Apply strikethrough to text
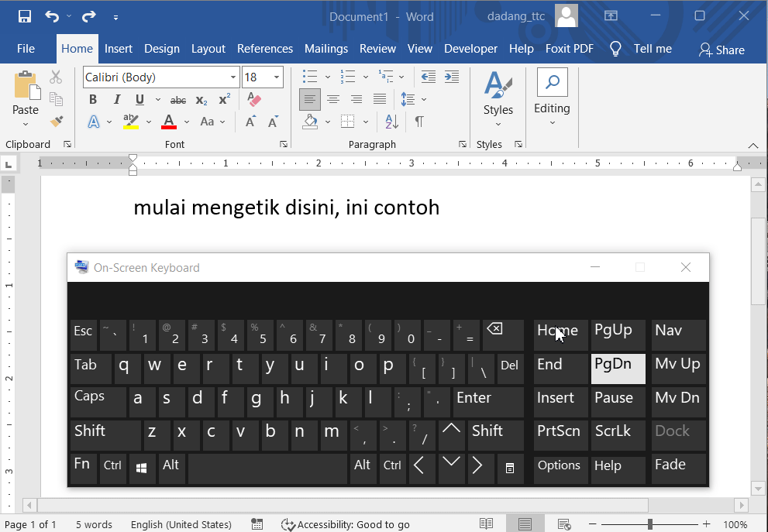Screen dimensions: 768x532 [177, 99]
